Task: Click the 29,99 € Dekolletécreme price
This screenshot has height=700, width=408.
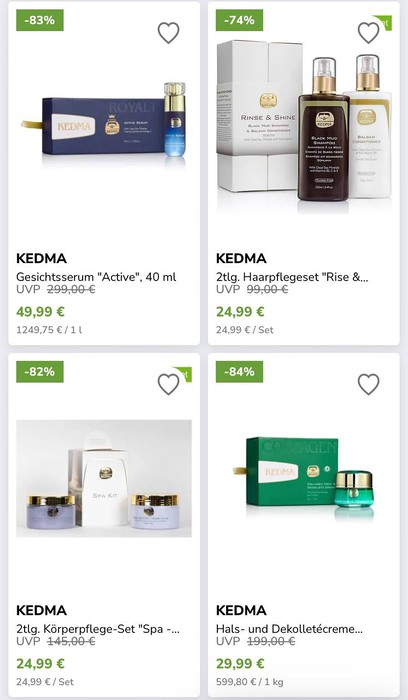Action: click(x=240, y=663)
